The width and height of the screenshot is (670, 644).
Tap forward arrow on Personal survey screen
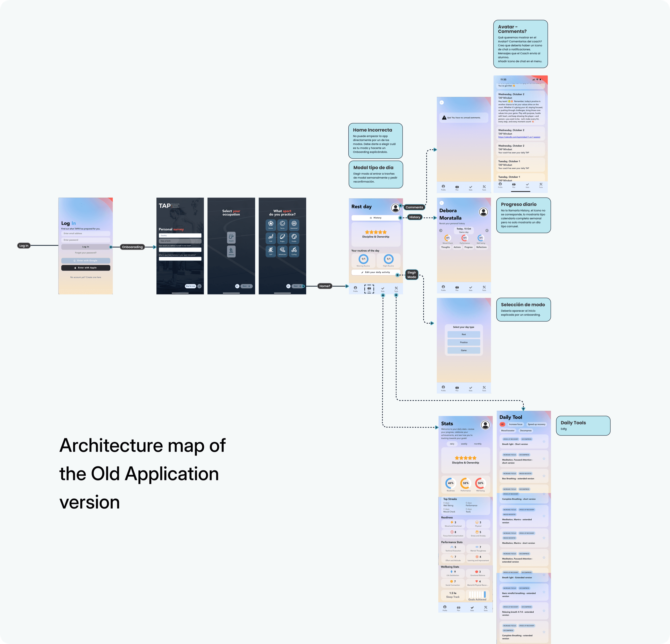click(199, 286)
